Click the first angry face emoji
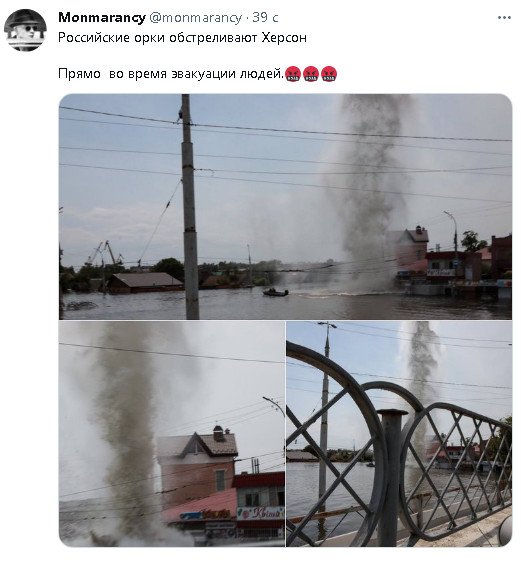The height and width of the screenshot is (561, 521). [x=293, y=74]
